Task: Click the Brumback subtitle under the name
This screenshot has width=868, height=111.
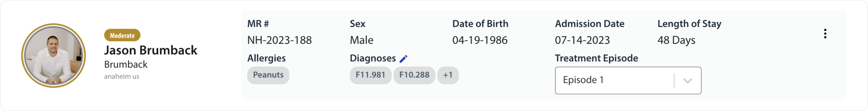Action: point(126,65)
